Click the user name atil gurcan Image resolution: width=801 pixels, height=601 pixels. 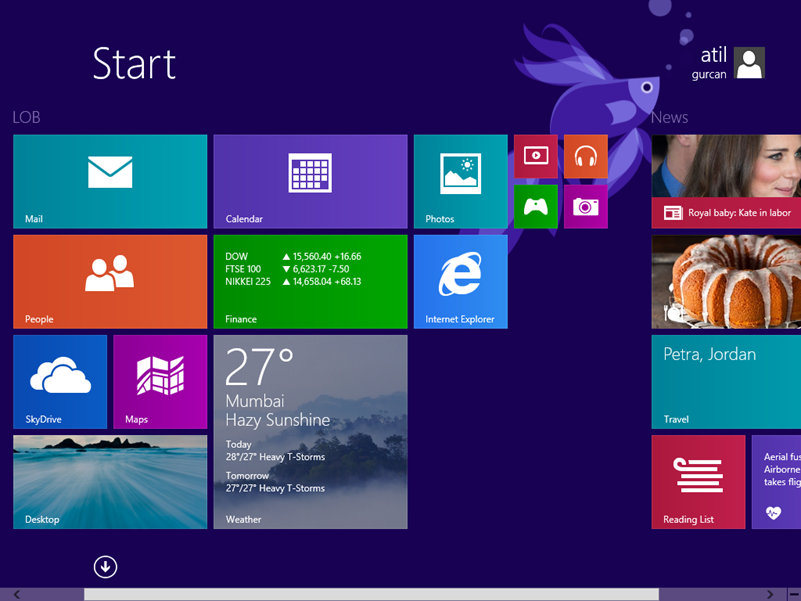coord(709,63)
